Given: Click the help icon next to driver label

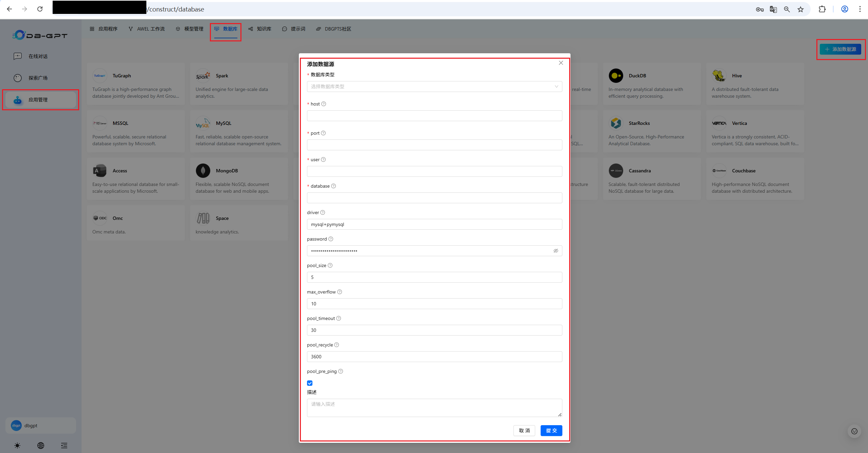Looking at the screenshot, I should 323,212.
